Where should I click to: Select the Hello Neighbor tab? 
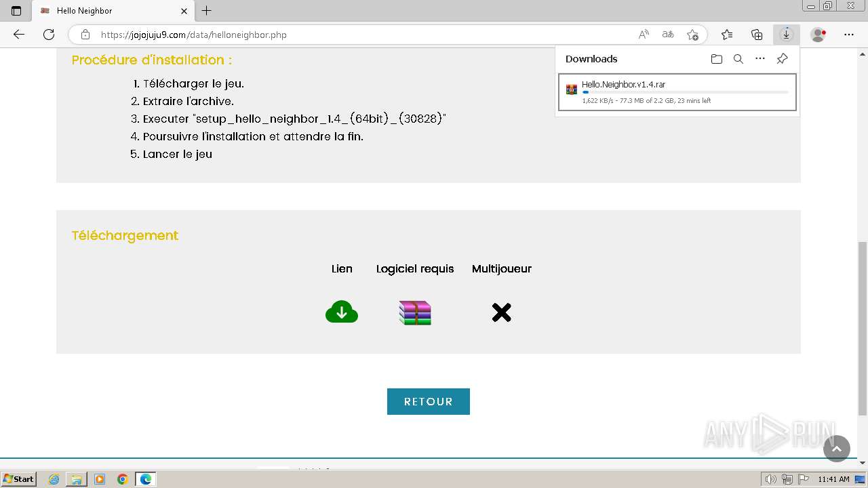113,11
